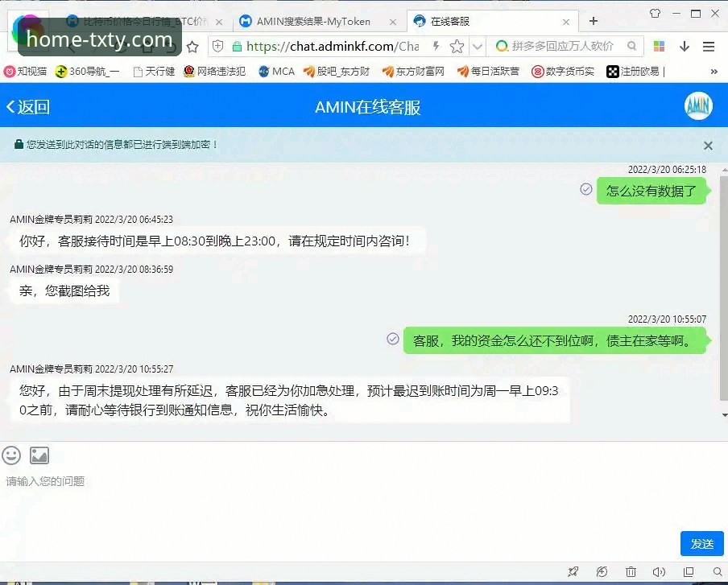Image resolution: width=728 pixels, height=585 pixels.
Task: Click read checkmark beside 怎么没有数据了
Action: [x=586, y=189]
